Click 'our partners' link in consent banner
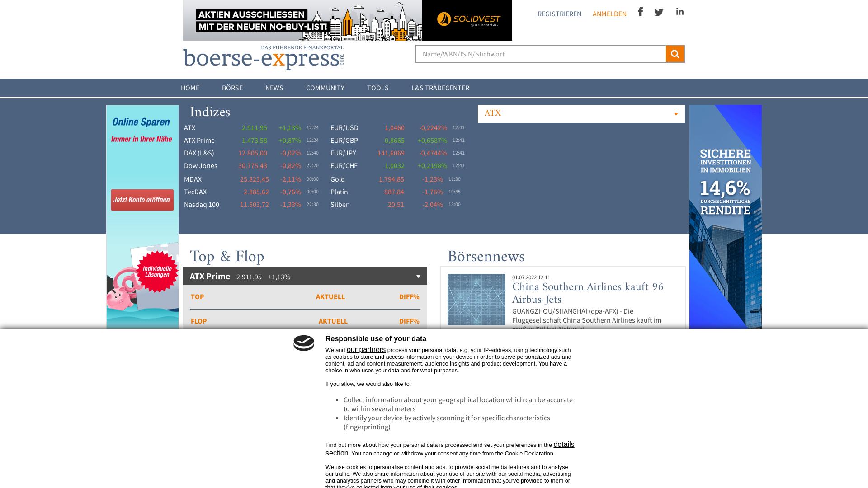The width and height of the screenshot is (868, 488). pos(366,350)
